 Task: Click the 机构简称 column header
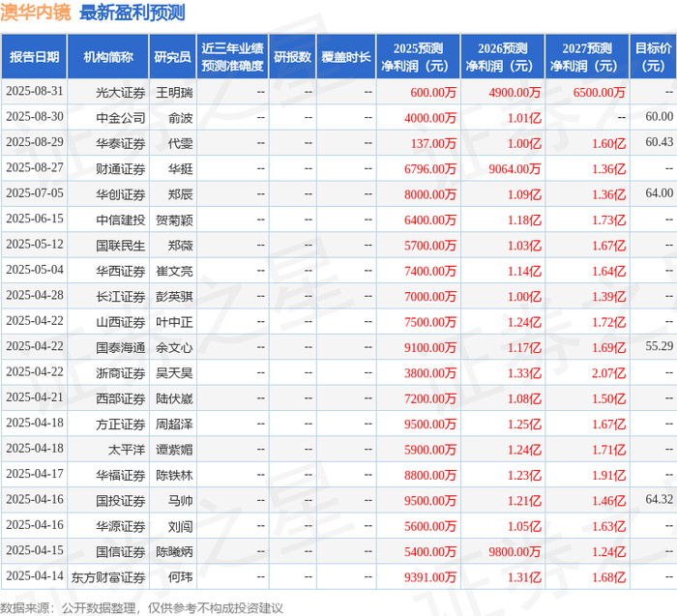point(108,57)
